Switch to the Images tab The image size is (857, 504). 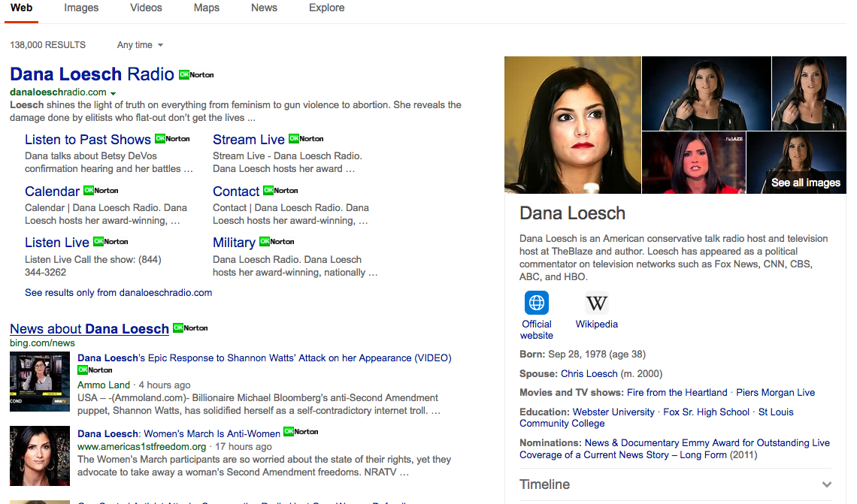coord(81,8)
